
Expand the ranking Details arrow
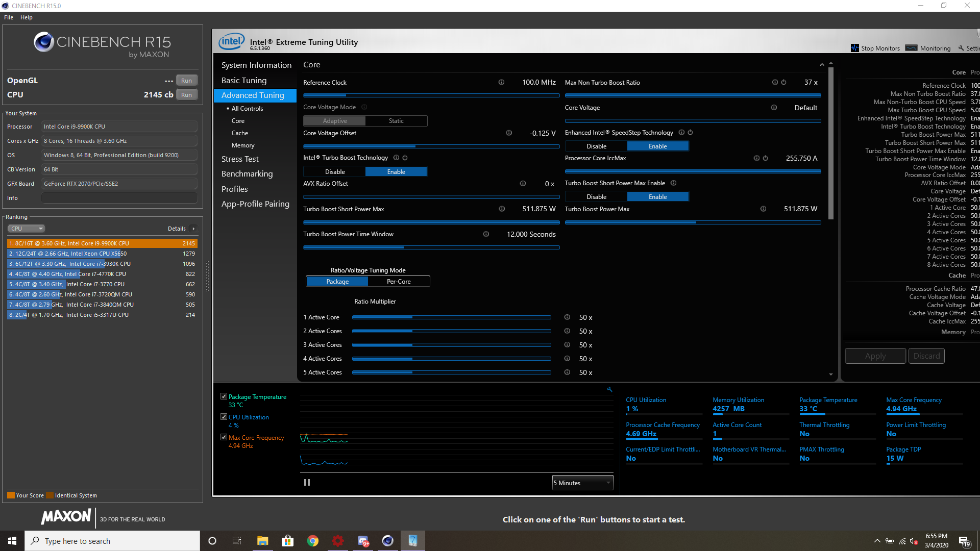coord(193,229)
